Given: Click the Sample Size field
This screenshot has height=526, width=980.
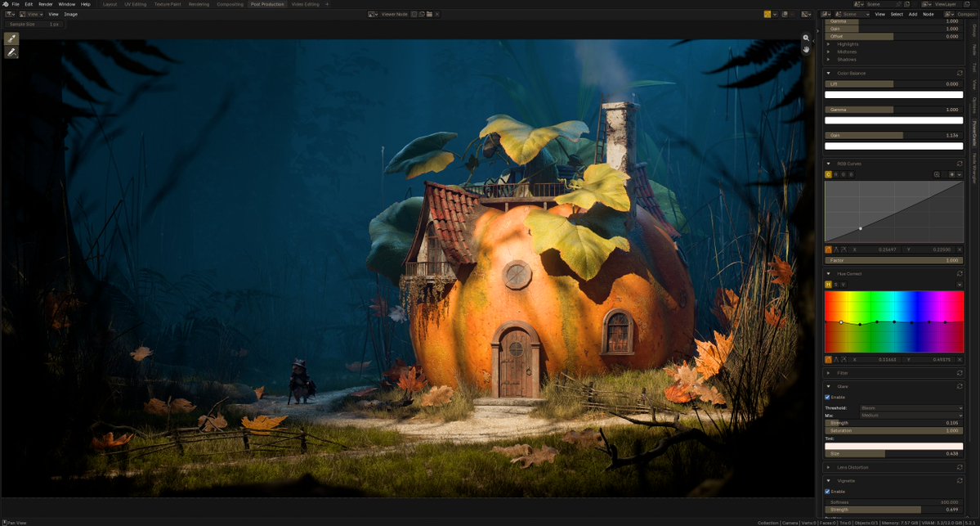Looking at the screenshot, I should 34,25.
